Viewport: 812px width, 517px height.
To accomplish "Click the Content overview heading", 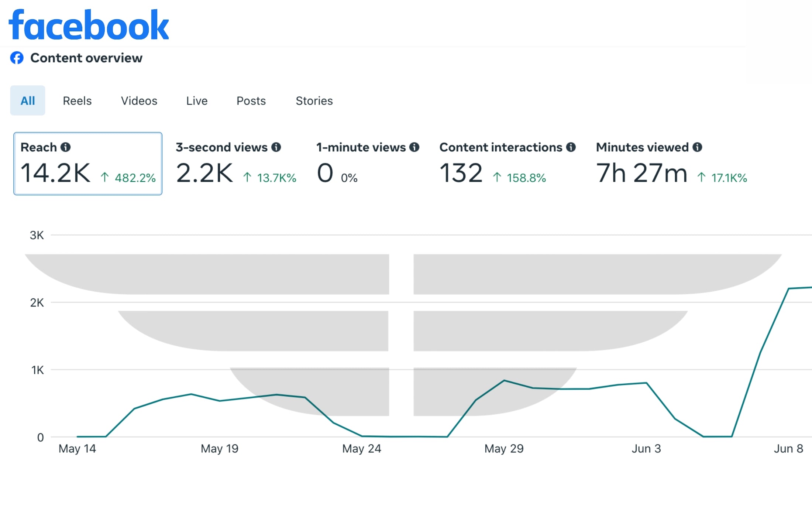I will [86, 58].
